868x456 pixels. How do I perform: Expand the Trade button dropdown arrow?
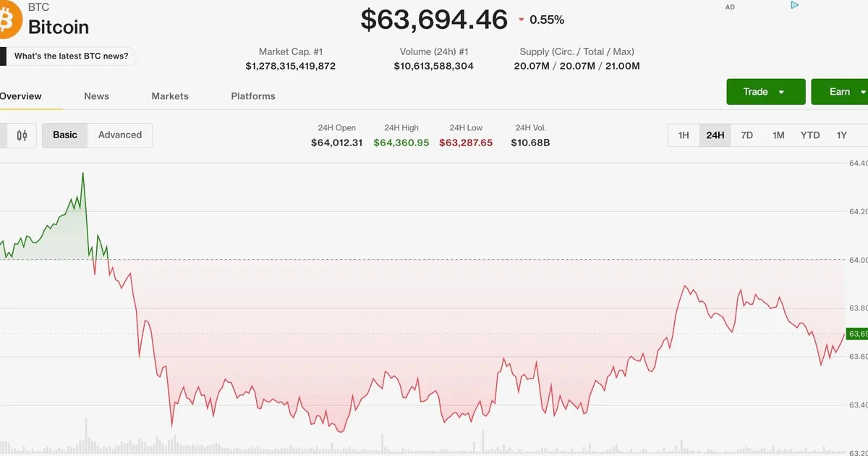(781, 92)
